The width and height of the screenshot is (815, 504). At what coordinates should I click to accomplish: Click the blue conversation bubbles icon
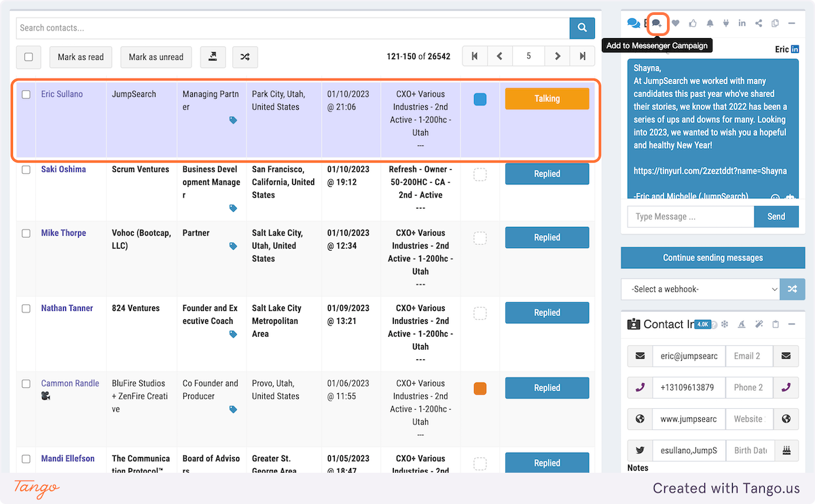(x=633, y=23)
